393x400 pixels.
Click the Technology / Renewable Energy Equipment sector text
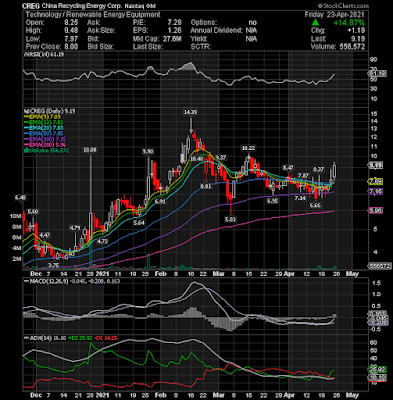point(93,15)
